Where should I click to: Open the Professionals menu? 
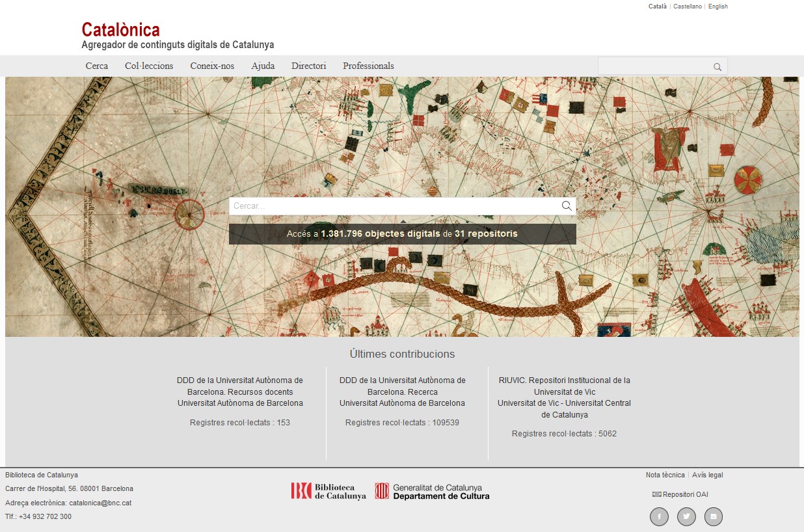[368, 66]
